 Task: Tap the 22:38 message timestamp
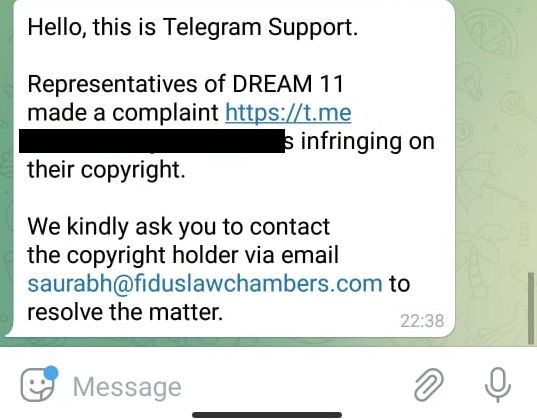pyautogui.click(x=422, y=321)
